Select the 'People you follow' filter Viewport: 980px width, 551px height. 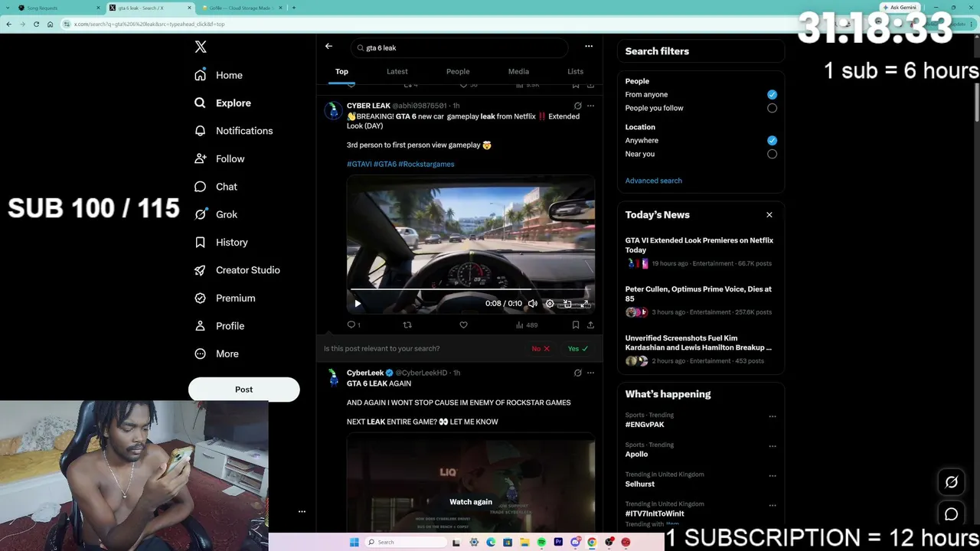tap(772, 108)
